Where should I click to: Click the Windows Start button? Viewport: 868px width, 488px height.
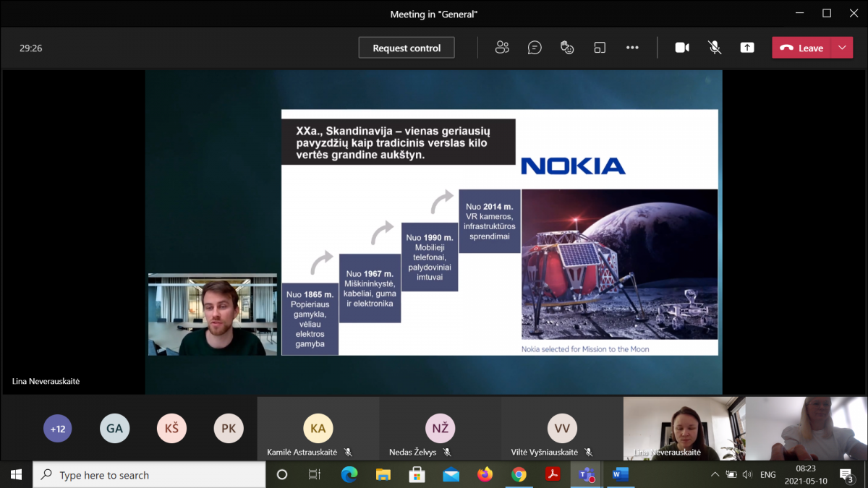(x=16, y=475)
